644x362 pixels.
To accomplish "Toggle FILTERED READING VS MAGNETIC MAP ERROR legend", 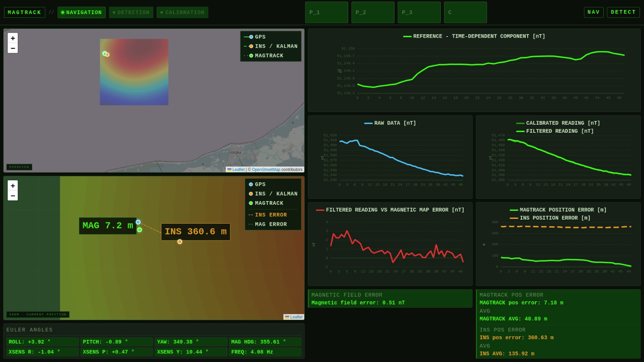I will pos(390,210).
